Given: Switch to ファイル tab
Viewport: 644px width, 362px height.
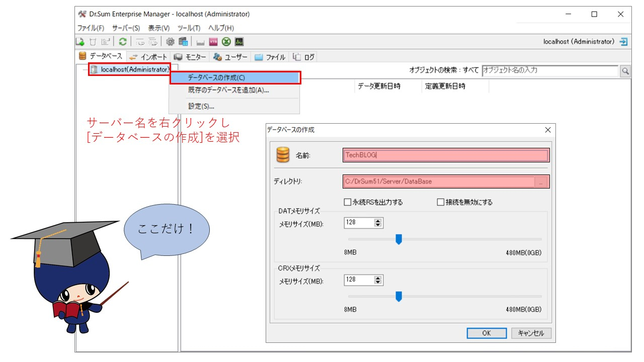Looking at the screenshot, I should tap(270, 57).
